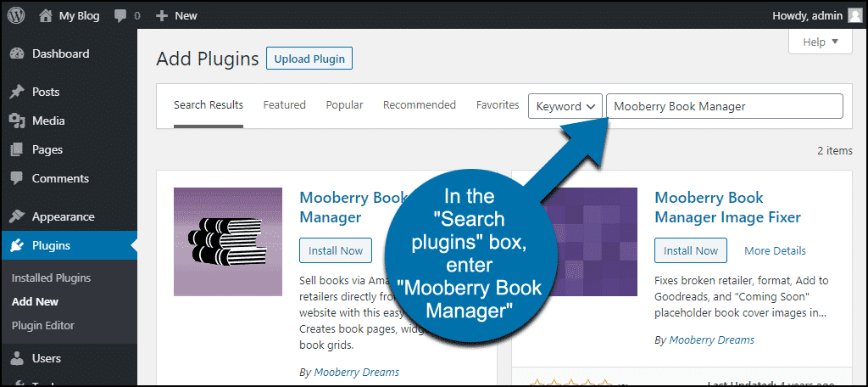Screen dimensions: 868x387
Task: Open the Plugin Editor submenu
Action: click(x=42, y=326)
